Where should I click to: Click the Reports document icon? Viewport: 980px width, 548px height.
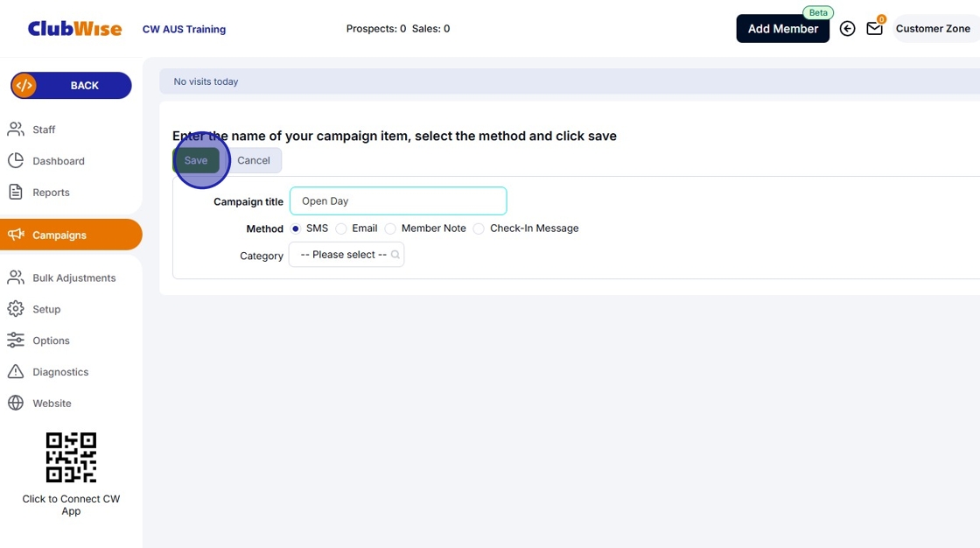pyautogui.click(x=17, y=192)
